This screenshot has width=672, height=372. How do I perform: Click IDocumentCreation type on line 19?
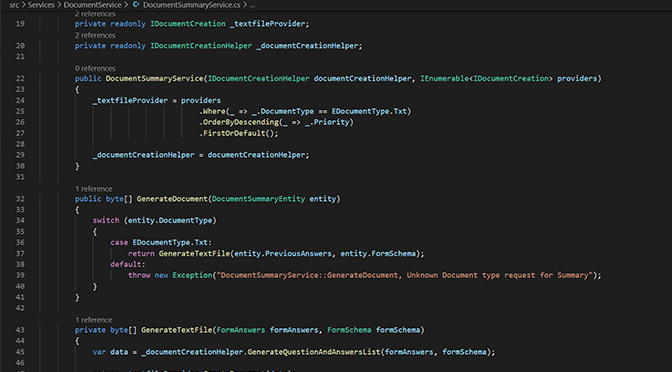coord(188,24)
